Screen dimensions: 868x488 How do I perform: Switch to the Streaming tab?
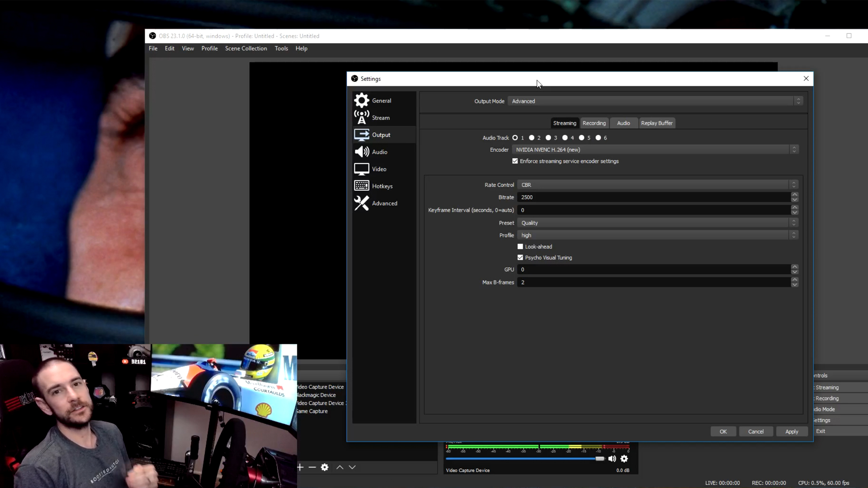click(565, 123)
